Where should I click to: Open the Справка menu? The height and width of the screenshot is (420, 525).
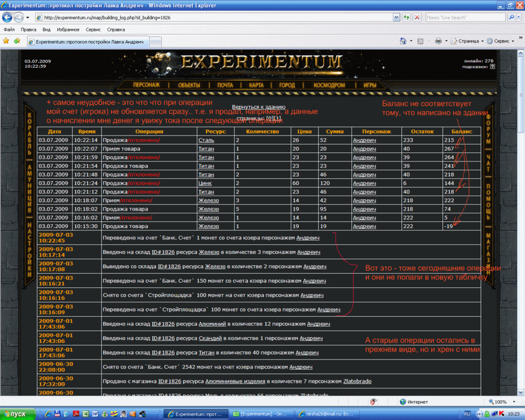pos(116,29)
